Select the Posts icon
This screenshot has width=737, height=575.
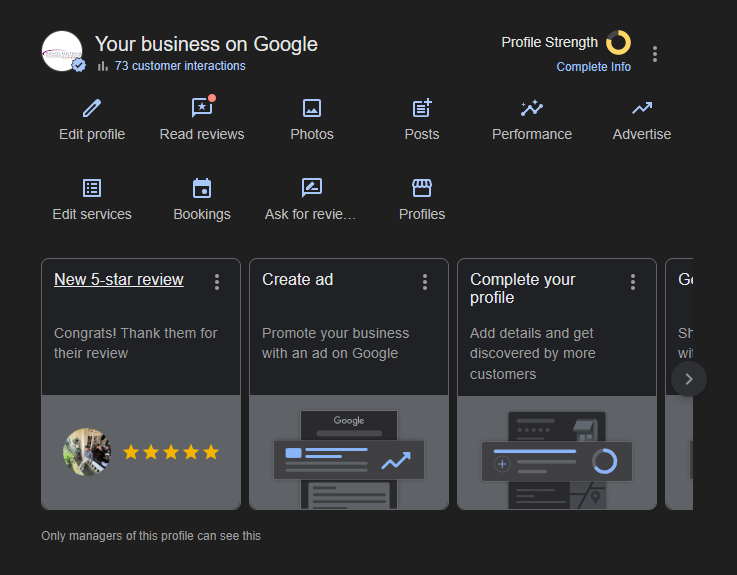(x=422, y=108)
